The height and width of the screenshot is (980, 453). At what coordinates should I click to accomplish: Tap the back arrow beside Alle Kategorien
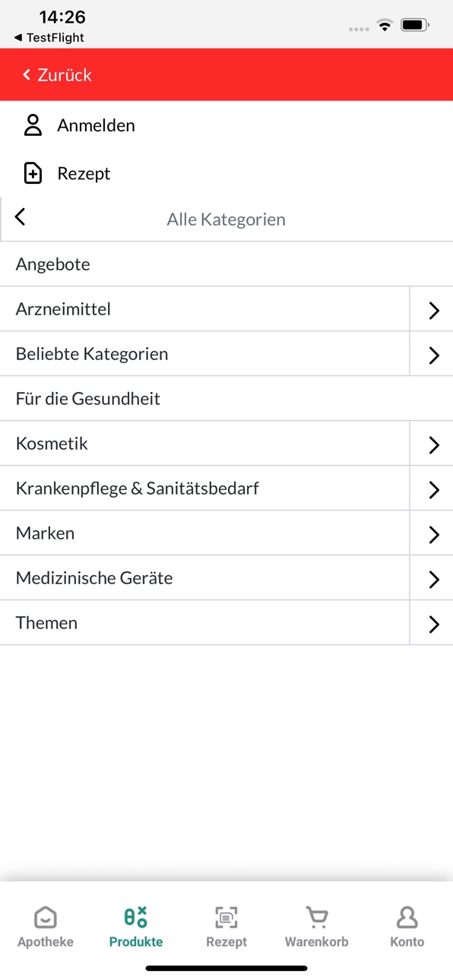click(21, 217)
